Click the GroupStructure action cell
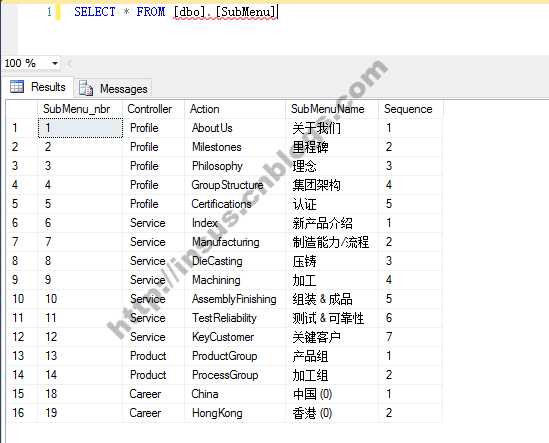The height and width of the screenshot is (443, 549). pyautogui.click(x=235, y=185)
